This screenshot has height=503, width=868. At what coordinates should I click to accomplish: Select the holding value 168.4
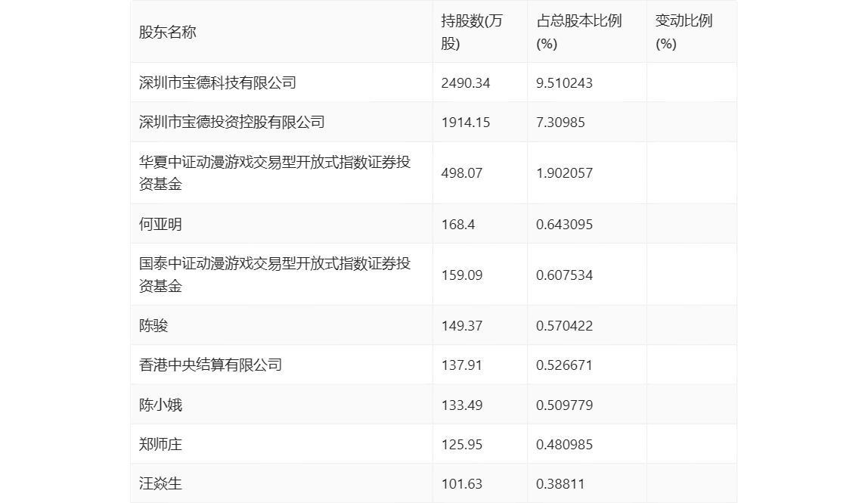pos(457,225)
